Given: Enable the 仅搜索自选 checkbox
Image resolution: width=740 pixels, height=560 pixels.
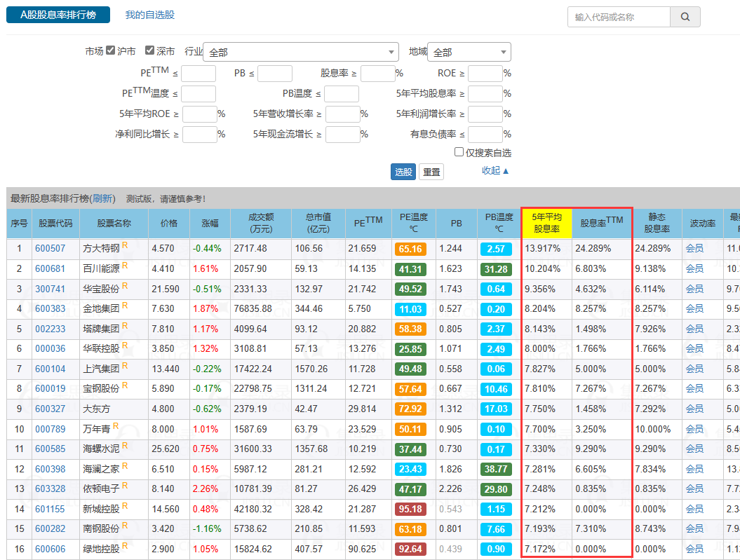Looking at the screenshot, I should tap(459, 152).
